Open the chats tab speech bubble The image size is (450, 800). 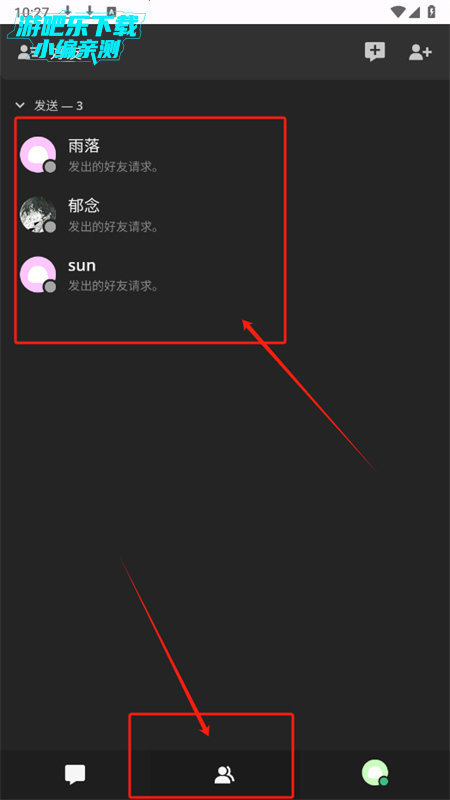click(75, 774)
